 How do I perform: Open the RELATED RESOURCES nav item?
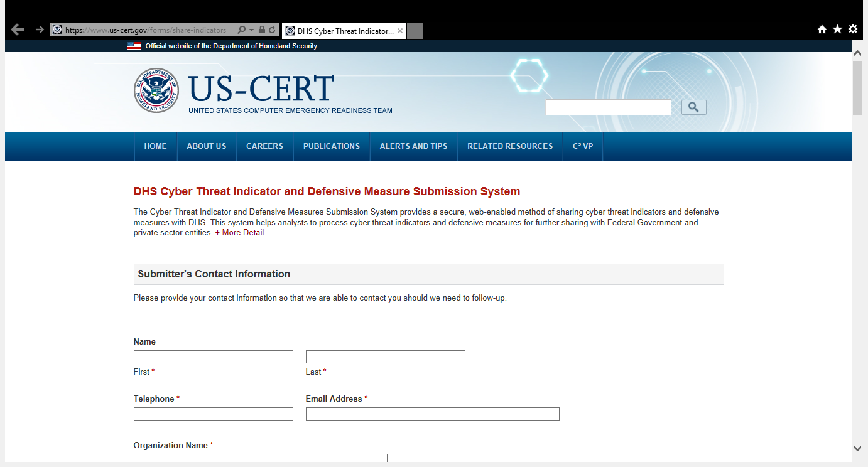[x=509, y=146]
